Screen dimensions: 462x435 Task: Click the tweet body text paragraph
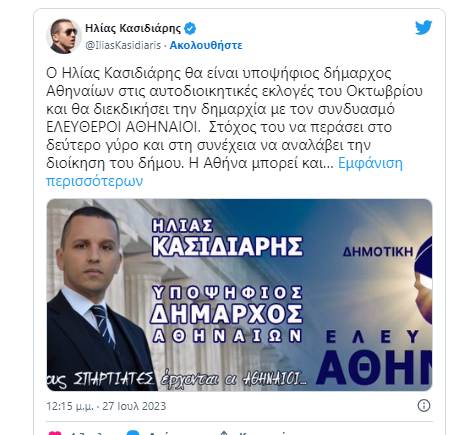tap(234, 127)
